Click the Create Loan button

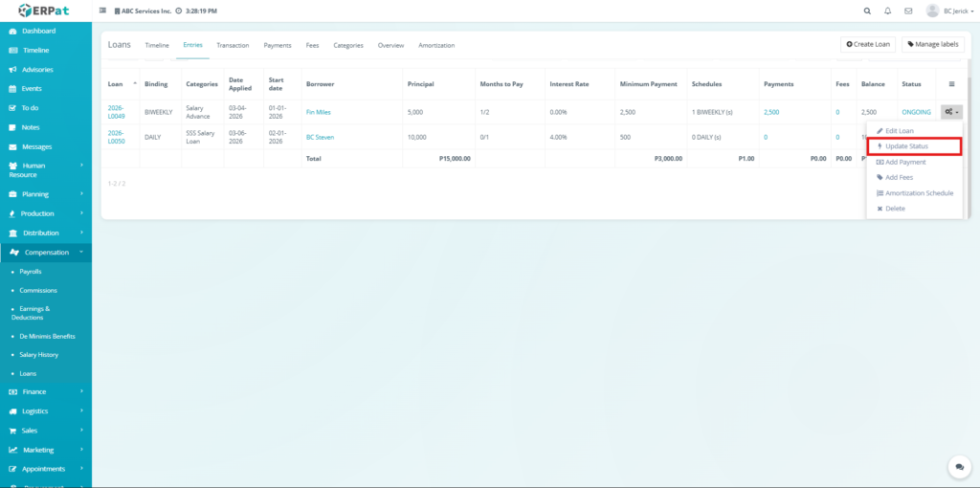point(868,45)
